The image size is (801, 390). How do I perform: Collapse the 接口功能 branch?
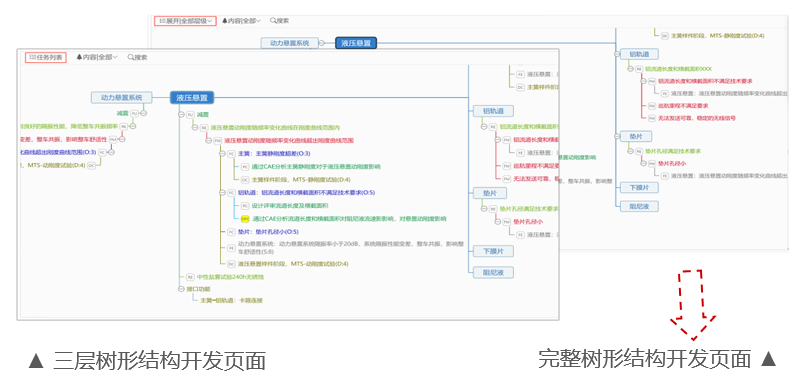181,289
